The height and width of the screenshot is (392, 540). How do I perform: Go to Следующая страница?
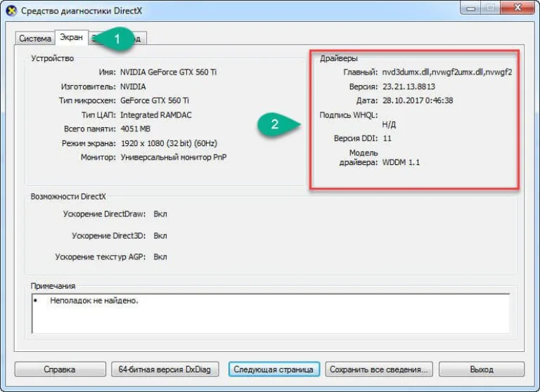(274, 370)
